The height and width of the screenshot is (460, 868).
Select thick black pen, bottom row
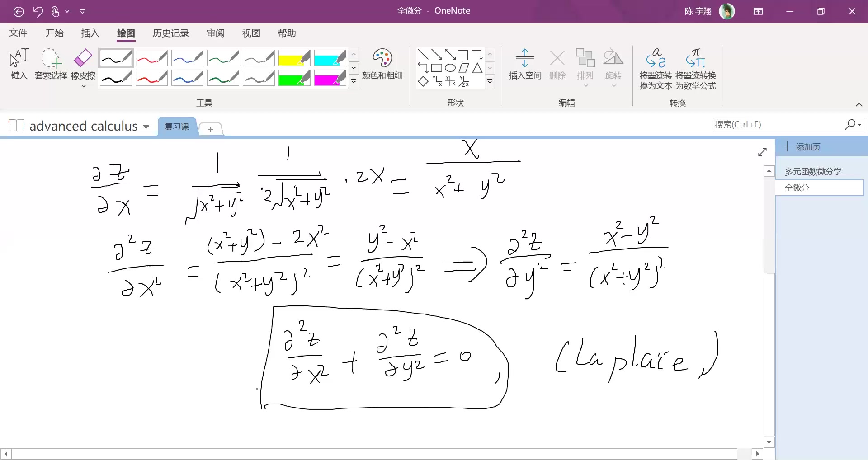(116, 78)
